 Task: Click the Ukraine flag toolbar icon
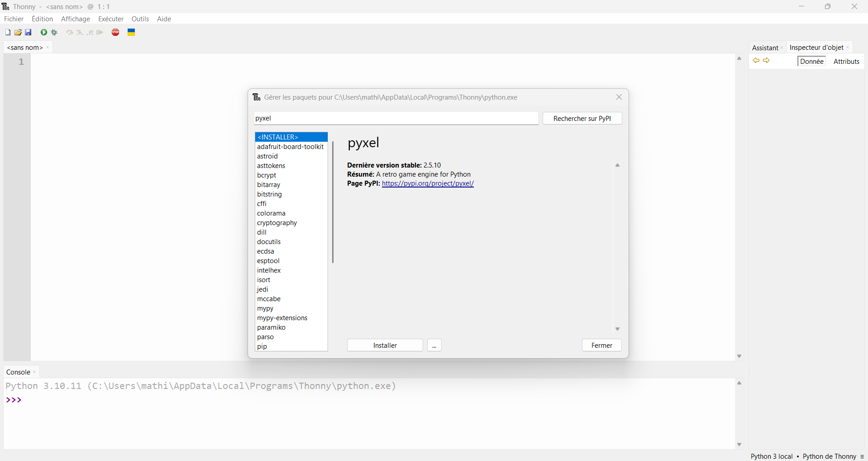(x=131, y=32)
